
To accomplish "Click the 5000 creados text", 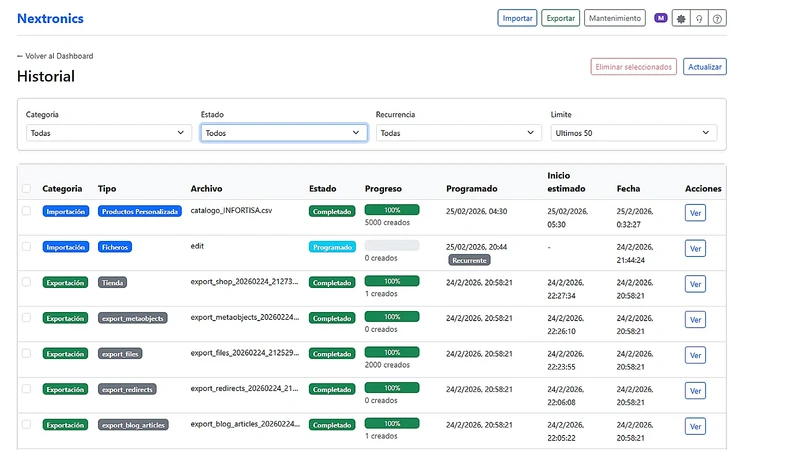I will (x=387, y=222).
